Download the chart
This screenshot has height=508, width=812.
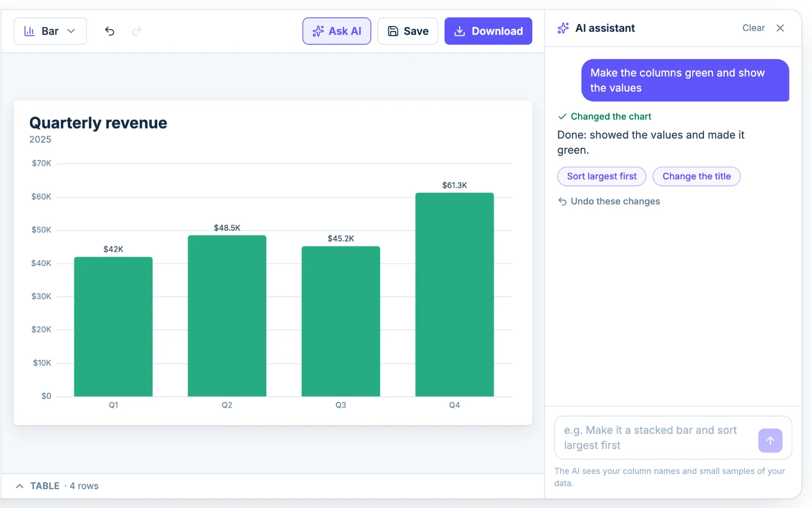coord(488,31)
